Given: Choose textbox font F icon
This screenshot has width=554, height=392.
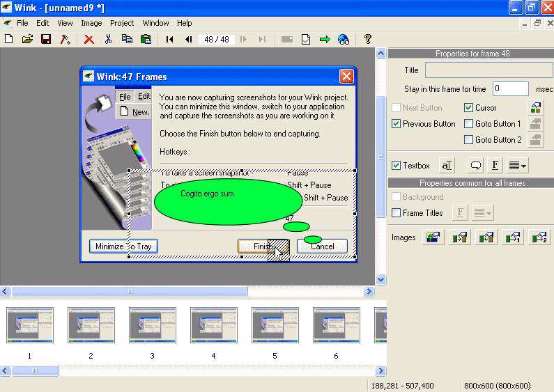Looking at the screenshot, I should click(495, 165).
